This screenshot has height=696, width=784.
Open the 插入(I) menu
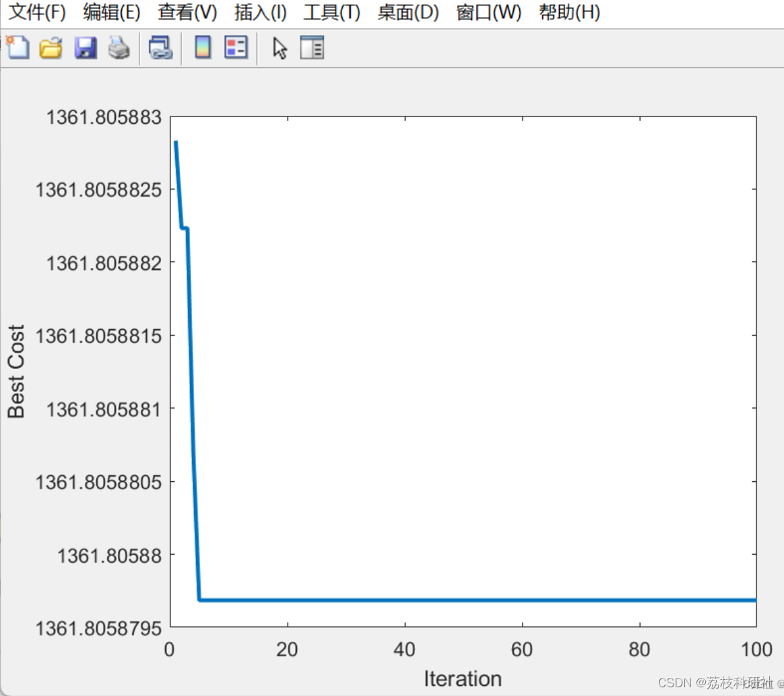259,12
